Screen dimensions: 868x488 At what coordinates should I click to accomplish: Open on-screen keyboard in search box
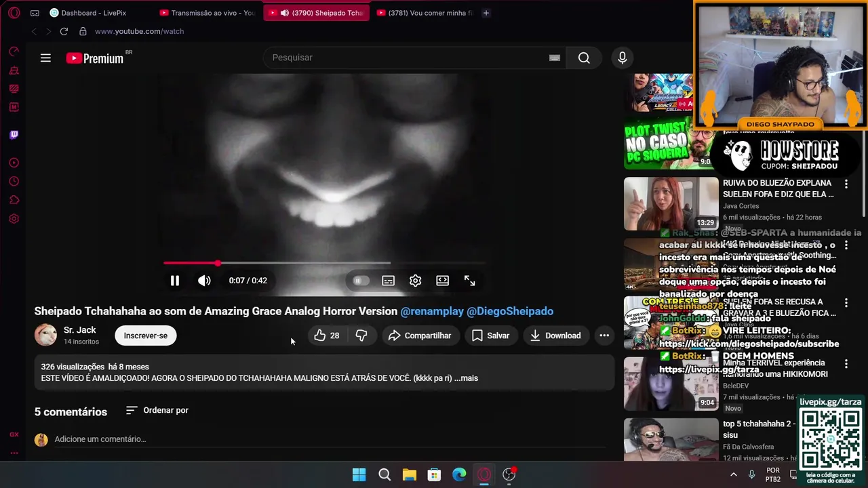pyautogui.click(x=555, y=58)
